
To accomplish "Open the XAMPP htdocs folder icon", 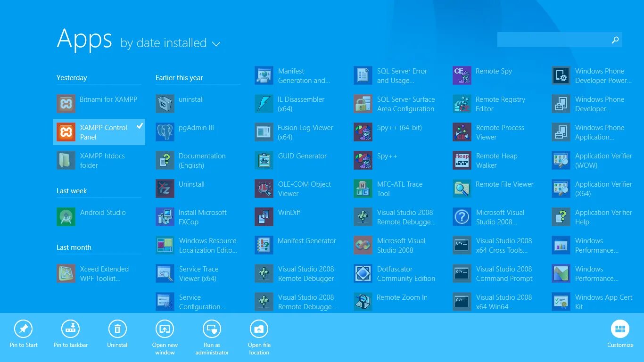I will click(x=66, y=160).
